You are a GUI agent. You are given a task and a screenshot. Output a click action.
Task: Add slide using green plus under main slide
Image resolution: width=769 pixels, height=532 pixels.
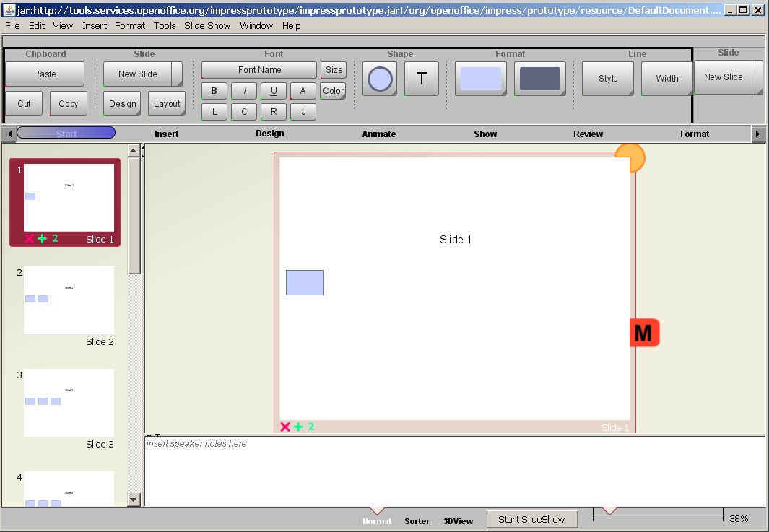click(x=298, y=427)
